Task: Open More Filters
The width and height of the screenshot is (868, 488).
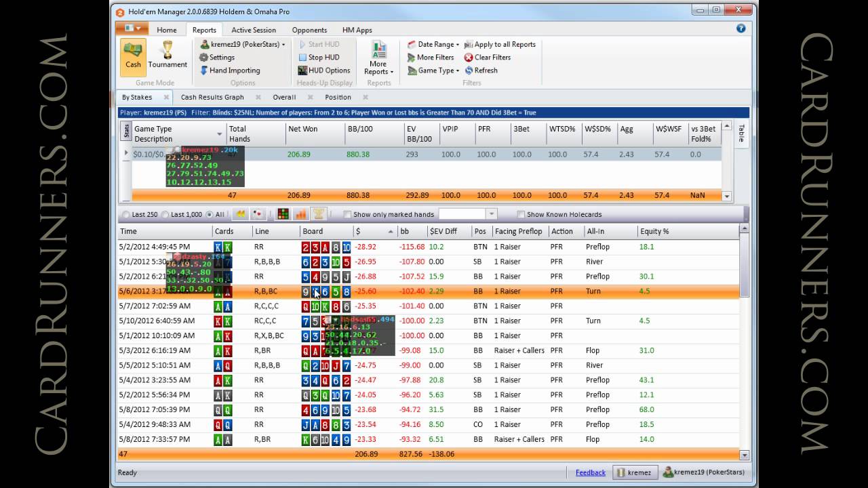Action: 430,58
